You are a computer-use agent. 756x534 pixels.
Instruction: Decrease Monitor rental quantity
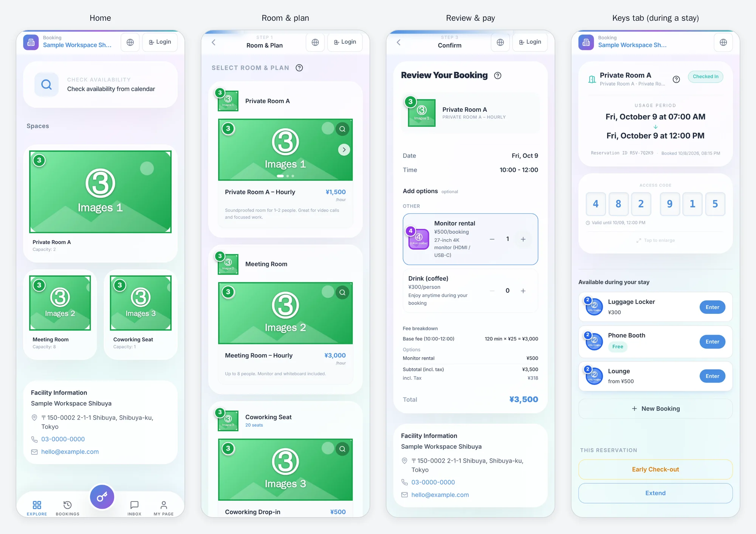492,239
